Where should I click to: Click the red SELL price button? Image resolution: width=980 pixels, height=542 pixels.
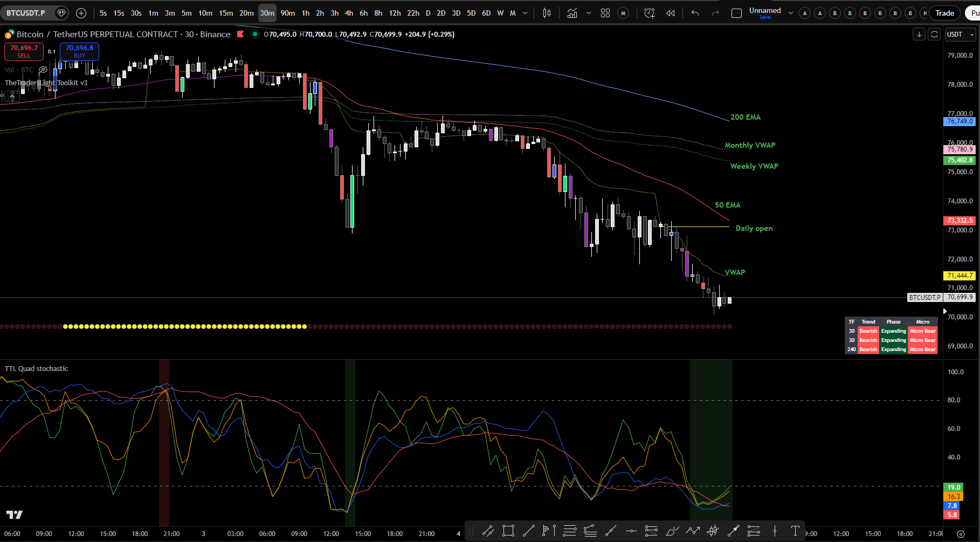click(24, 51)
